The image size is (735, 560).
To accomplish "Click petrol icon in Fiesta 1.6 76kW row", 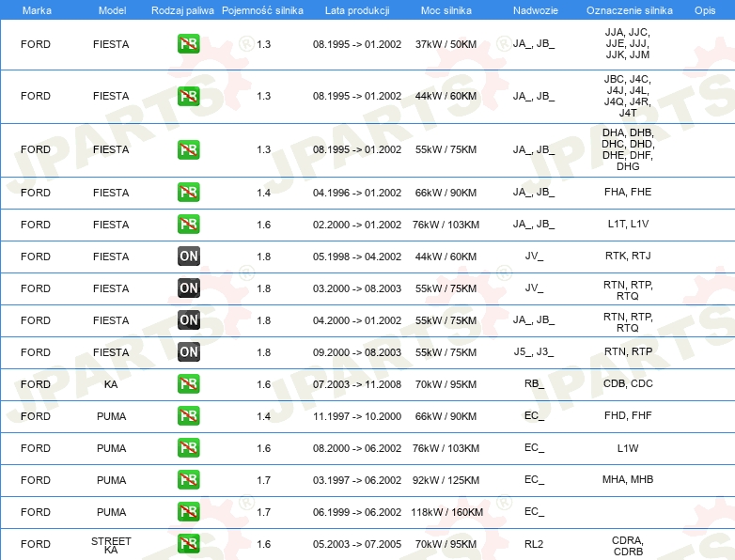I will [x=188, y=224].
